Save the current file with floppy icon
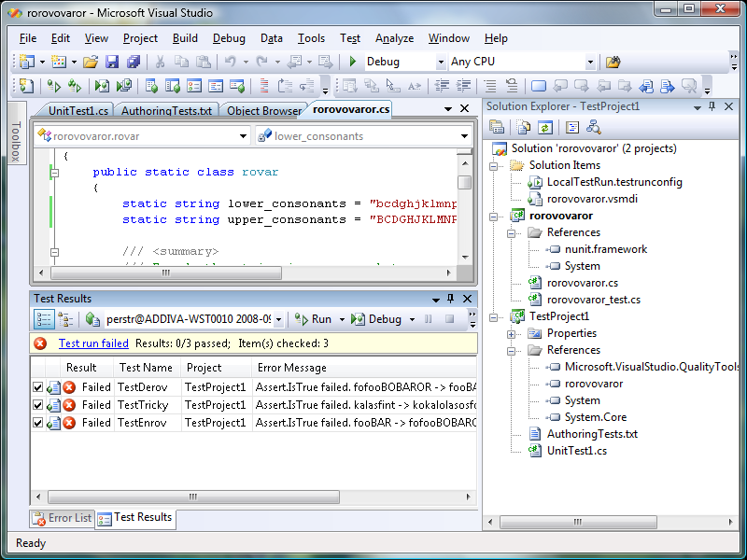The width and height of the screenshot is (747, 560). pyautogui.click(x=112, y=62)
